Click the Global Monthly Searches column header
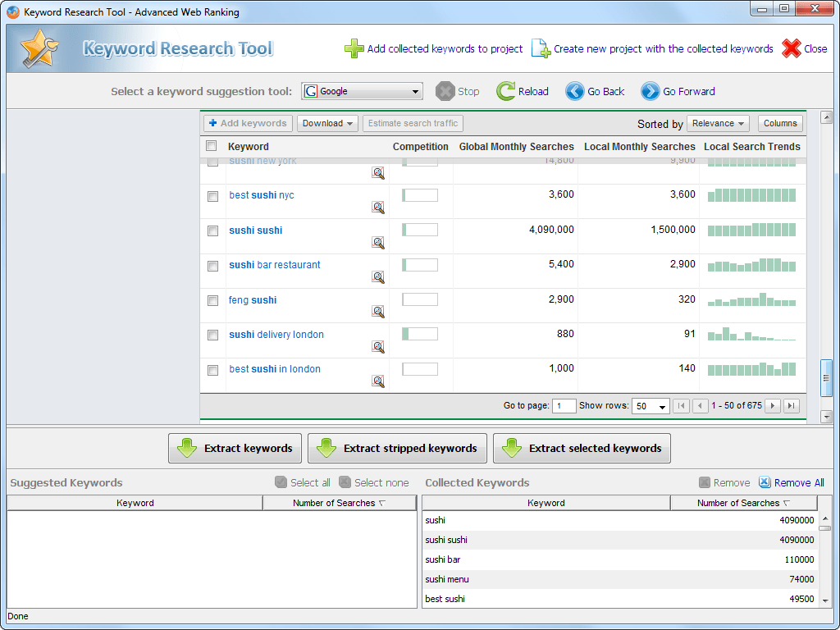 [x=517, y=146]
